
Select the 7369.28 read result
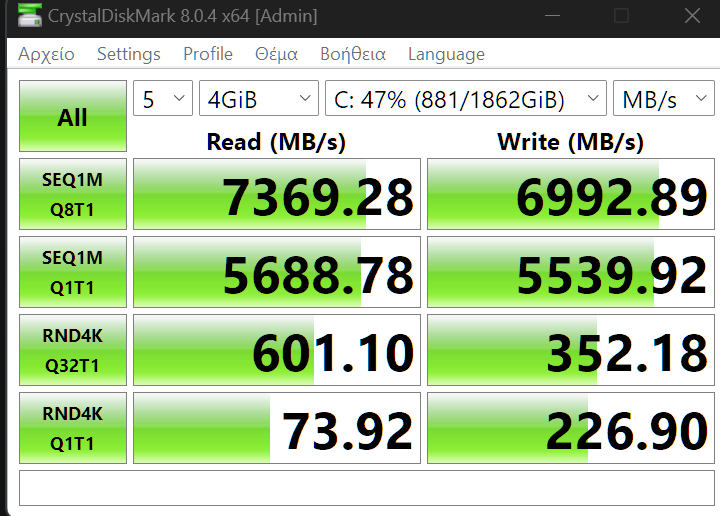click(x=277, y=194)
